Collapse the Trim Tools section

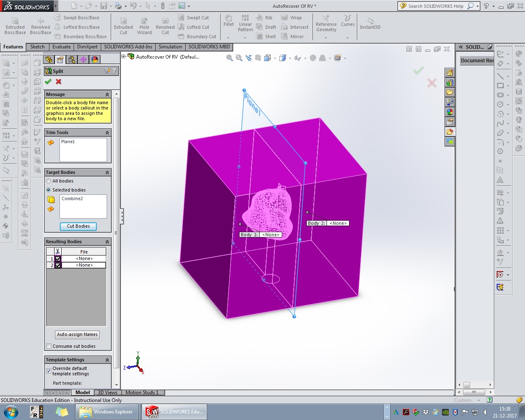coord(107,132)
